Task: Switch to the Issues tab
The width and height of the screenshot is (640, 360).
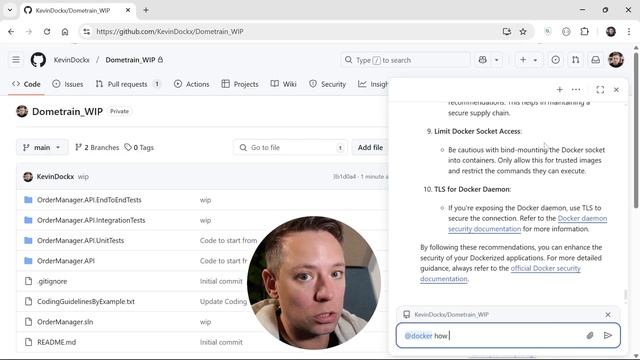Action: (68, 84)
